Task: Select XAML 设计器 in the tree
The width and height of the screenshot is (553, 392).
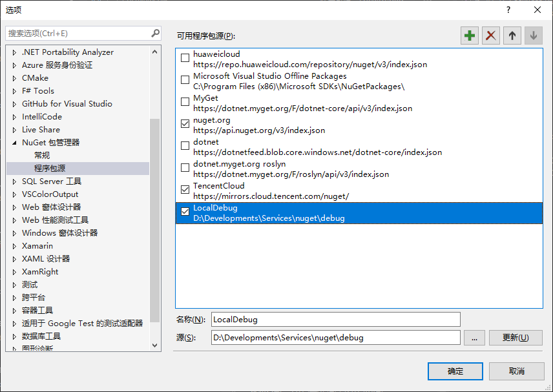Action: pyautogui.click(x=46, y=259)
